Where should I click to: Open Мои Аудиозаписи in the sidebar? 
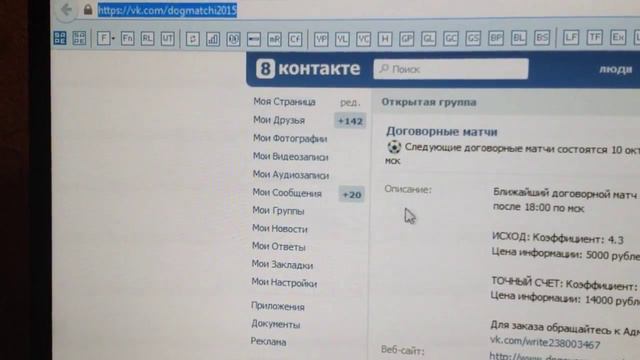click(x=291, y=175)
